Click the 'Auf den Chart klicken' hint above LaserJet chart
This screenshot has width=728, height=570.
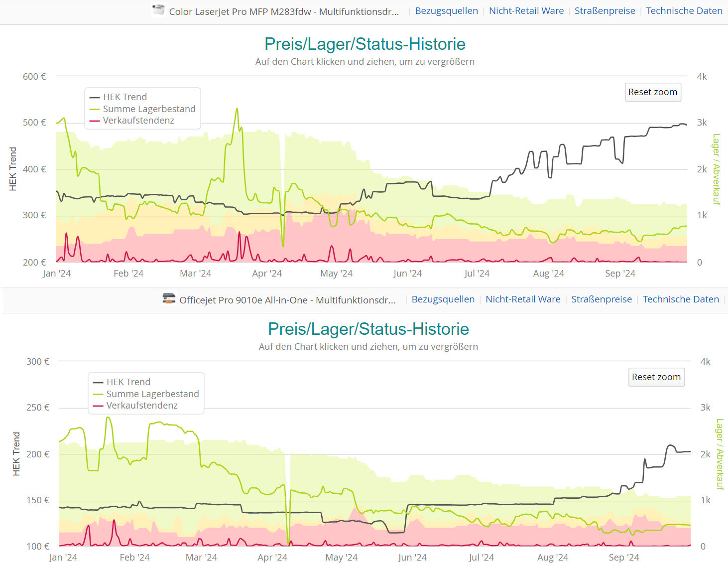tap(364, 62)
